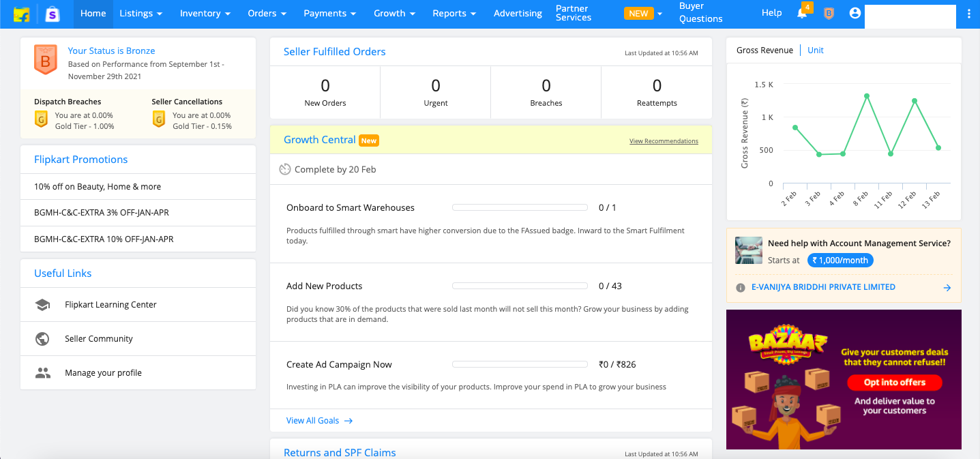
Task: Open the Flipkart Learning Center link
Action: click(x=110, y=305)
